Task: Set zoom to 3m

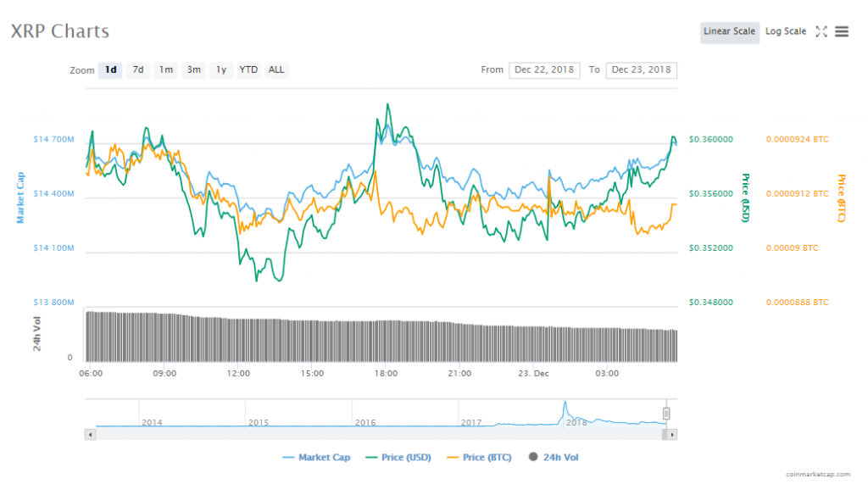Action: tap(194, 70)
